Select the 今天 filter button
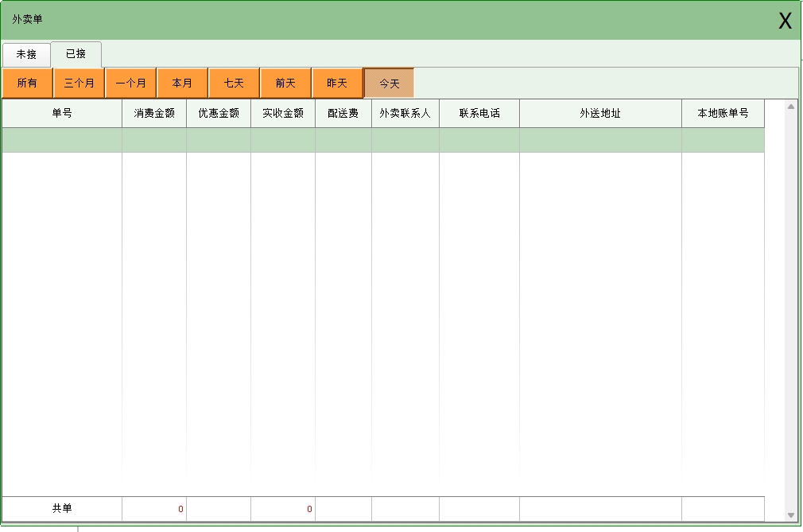Viewport: 803px width, 532px height. (x=389, y=83)
